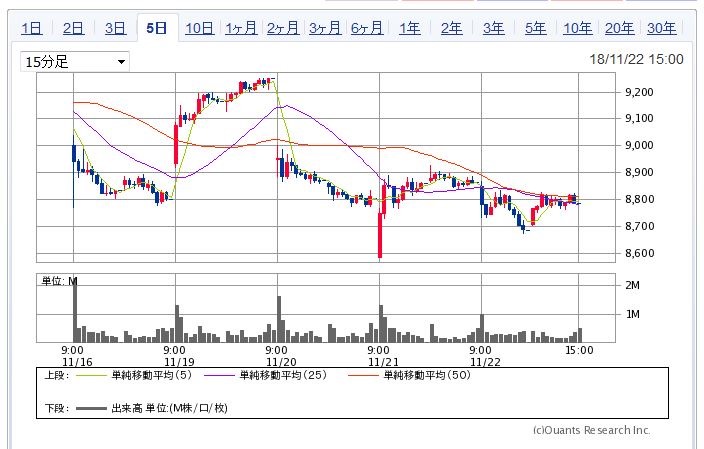Show the 1年 chart

tap(409, 28)
